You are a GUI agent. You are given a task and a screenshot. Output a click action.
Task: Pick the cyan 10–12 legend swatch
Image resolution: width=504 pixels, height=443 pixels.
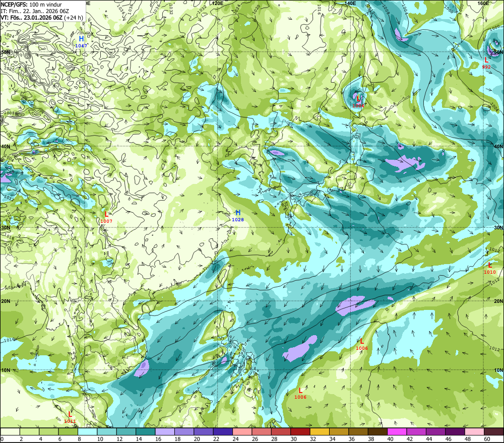[x=107, y=431]
